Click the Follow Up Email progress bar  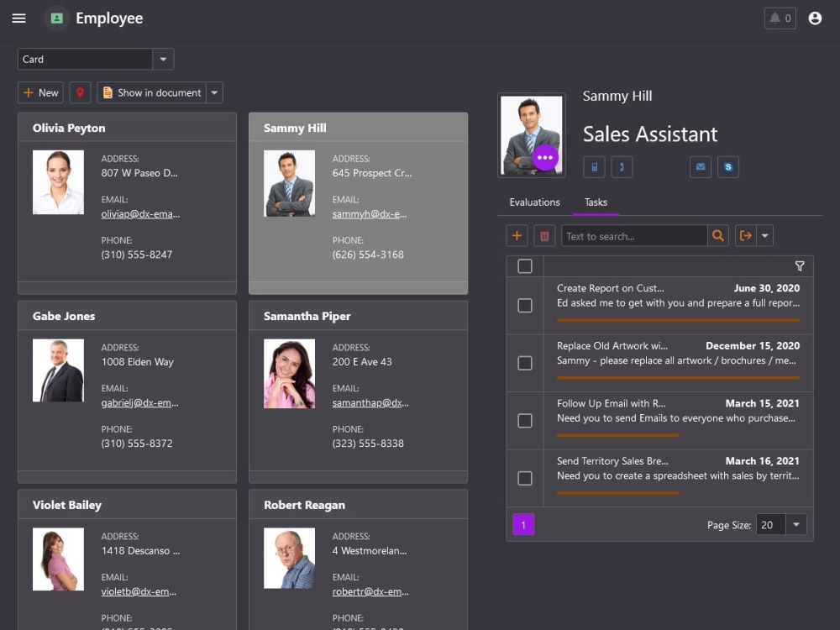617,435
